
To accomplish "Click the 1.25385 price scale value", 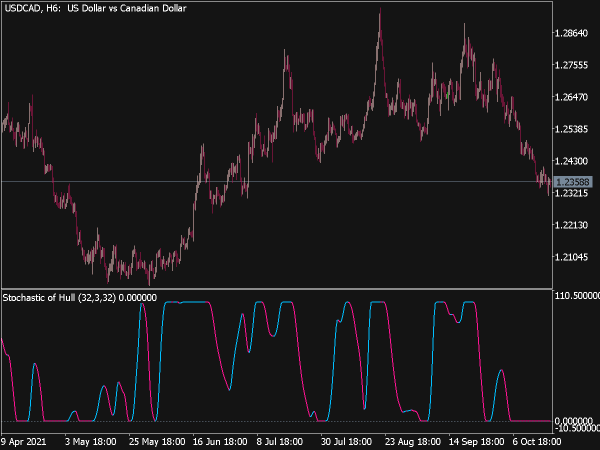I will pos(571,129).
